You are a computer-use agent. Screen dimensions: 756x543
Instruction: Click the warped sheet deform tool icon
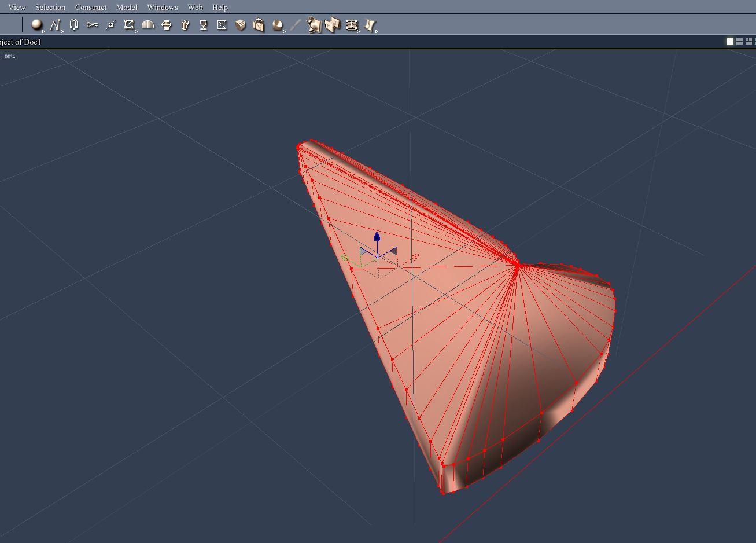tap(370, 25)
